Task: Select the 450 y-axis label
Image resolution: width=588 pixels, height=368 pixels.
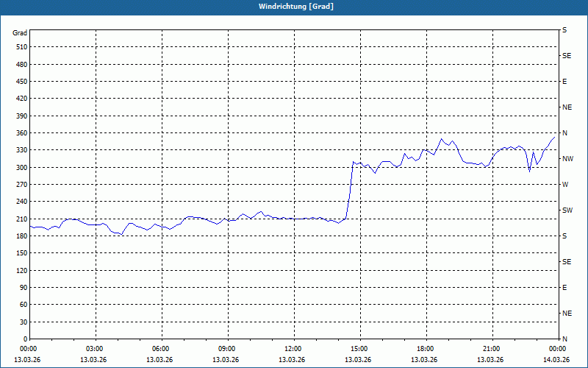Action: pos(22,82)
